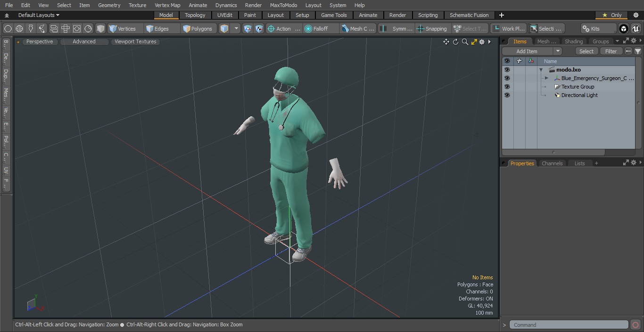Toggle the star Only button
The width and height of the screenshot is (644, 332).
click(611, 15)
